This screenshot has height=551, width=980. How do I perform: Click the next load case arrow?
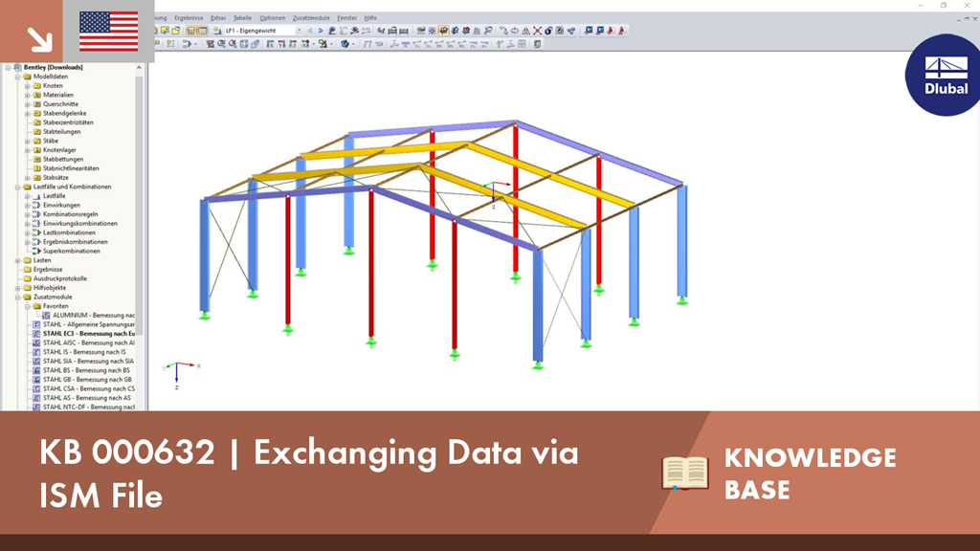pyautogui.click(x=321, y=31)
